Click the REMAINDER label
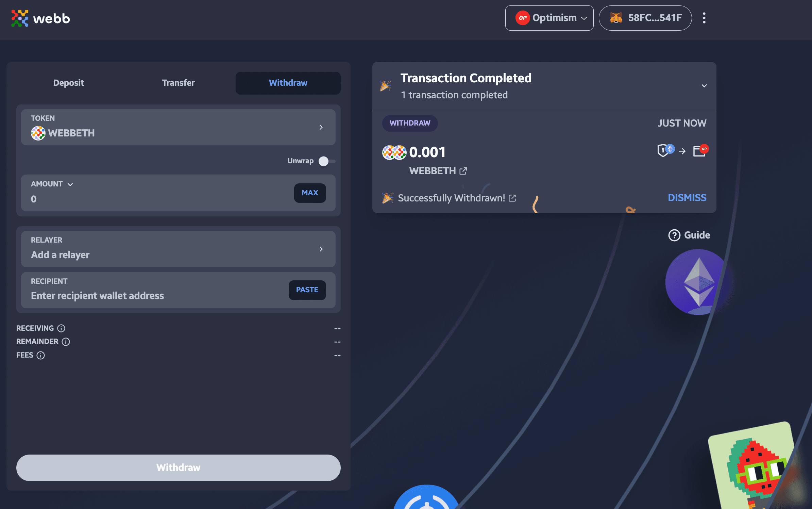 [x=37, y=342]
